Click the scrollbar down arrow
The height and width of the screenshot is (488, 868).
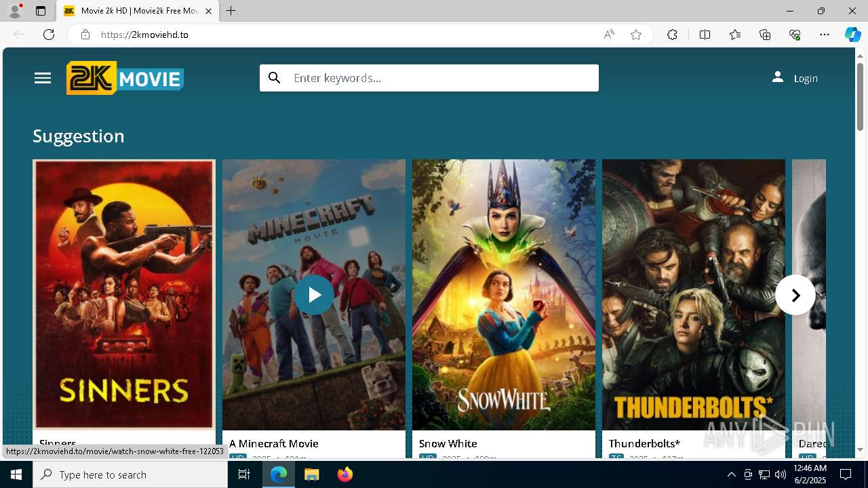[861, 449]
